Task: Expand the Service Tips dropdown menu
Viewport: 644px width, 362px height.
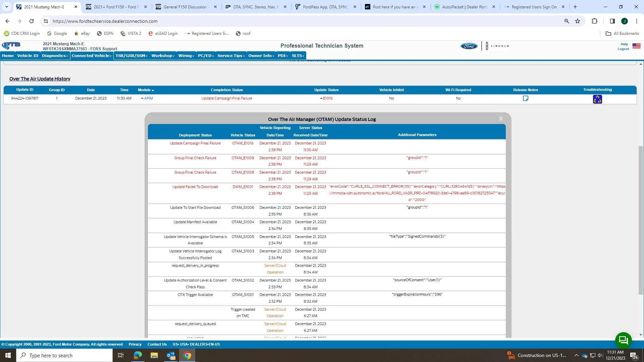Action: coord(231,56)
